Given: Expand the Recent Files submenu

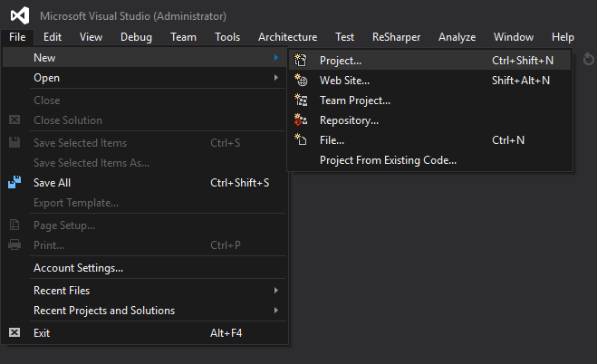Looking at the screenshot, I should (275, 291).
